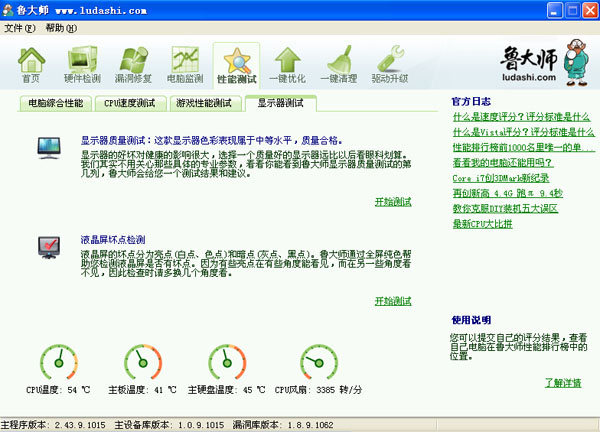Click the 主板温度 gauge dial
The image size is (600, 432).
[143, 362]
